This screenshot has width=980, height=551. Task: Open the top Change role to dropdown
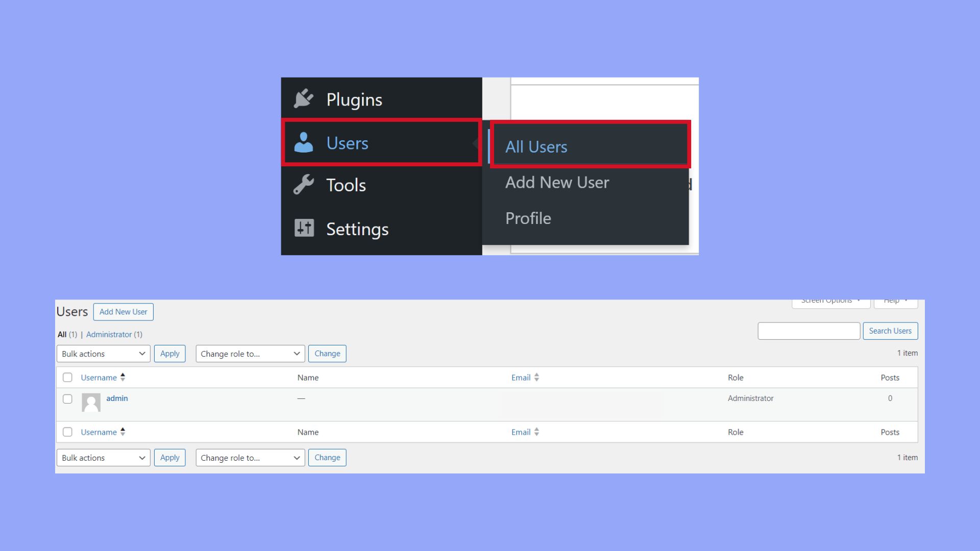click(x=250, y=354)
